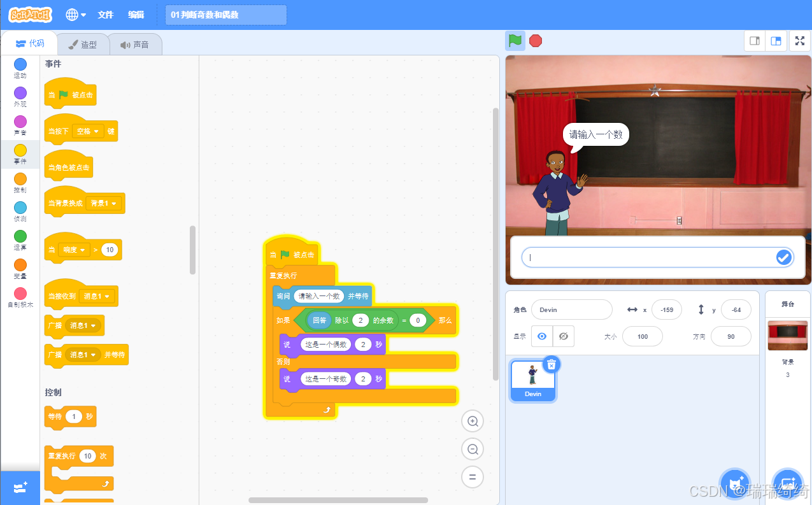Screen dimensions: 812x505
Task: Open the 文件 menu
Action: 106,15
